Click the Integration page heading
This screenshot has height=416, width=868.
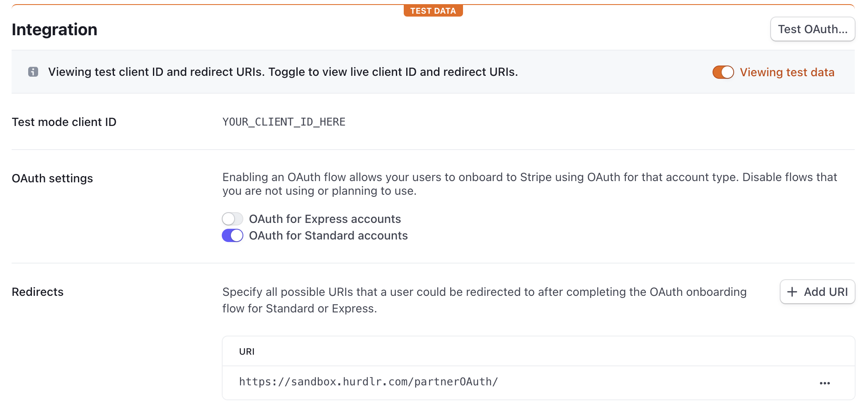click(54, 29)
